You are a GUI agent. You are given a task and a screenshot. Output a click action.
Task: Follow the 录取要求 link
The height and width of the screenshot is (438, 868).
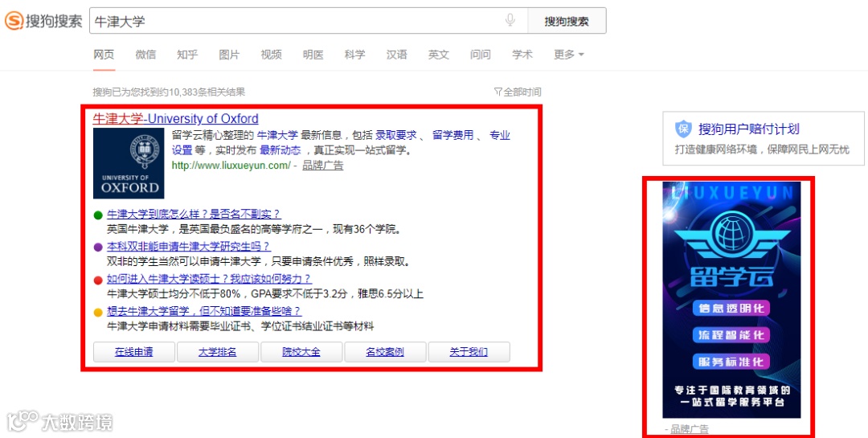395,135
